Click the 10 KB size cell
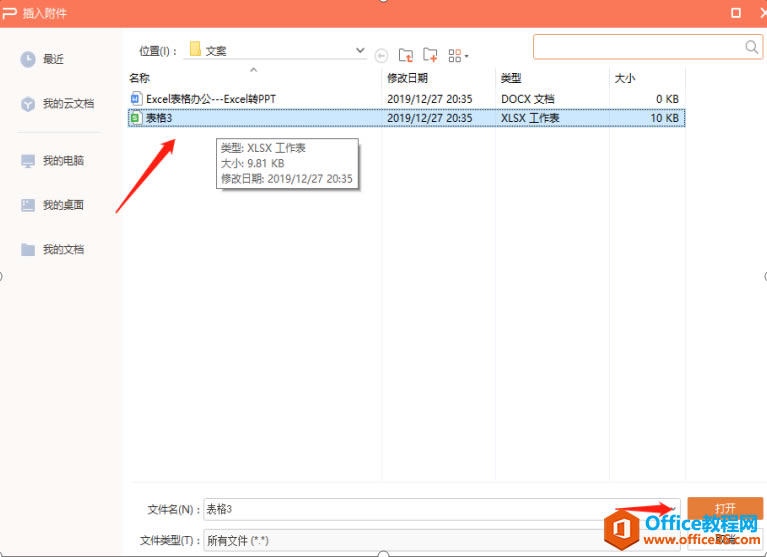This screenshot has width=767, height=557. (664, 118)
